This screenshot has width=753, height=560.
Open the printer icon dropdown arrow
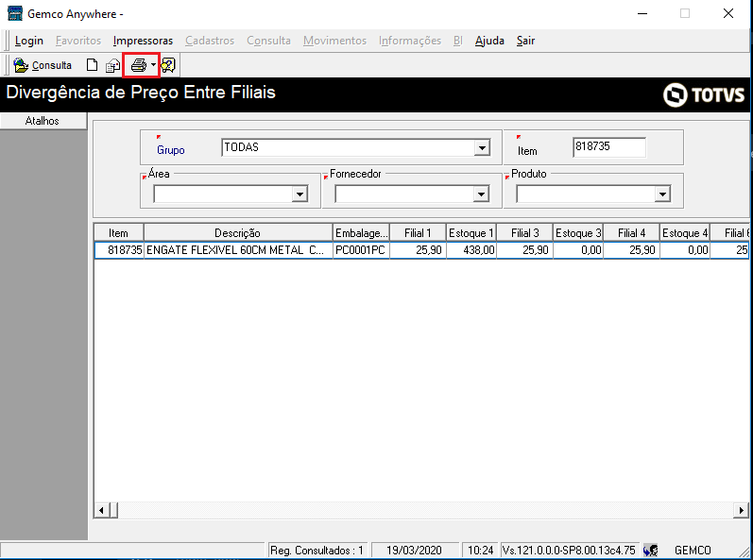[x=153, y=65]
